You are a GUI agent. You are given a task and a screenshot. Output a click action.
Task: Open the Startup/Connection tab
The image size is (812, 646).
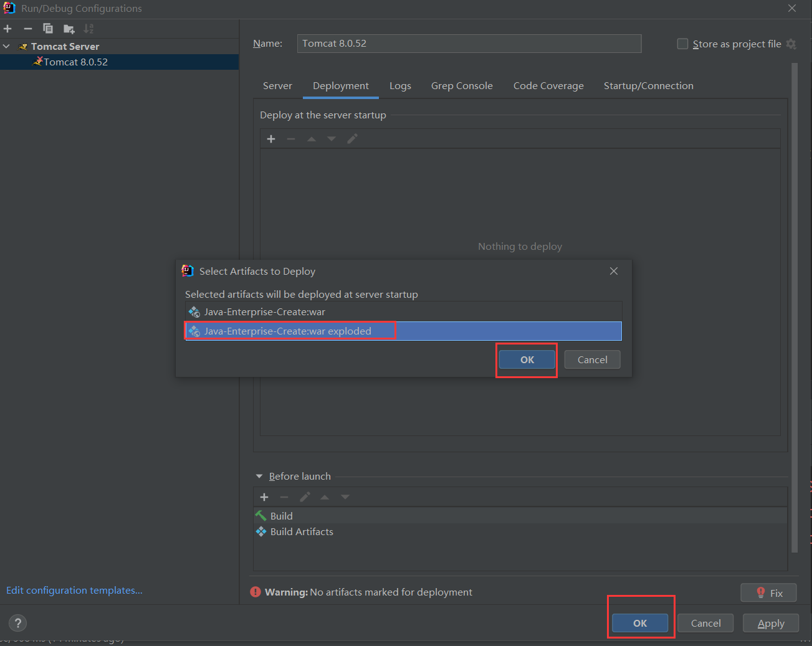tap(648, 86)
